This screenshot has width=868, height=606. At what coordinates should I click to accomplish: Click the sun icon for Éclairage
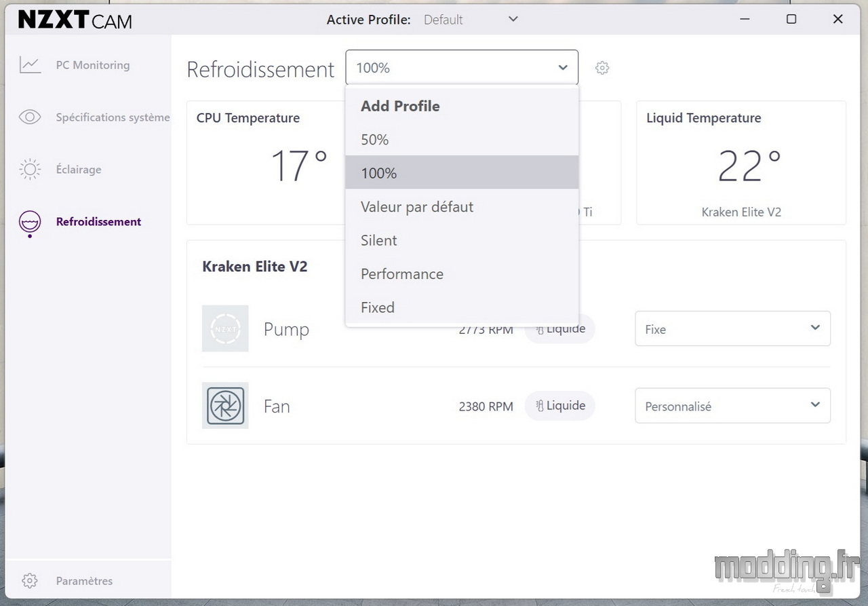pyautogui.click(x=30, y=170)
